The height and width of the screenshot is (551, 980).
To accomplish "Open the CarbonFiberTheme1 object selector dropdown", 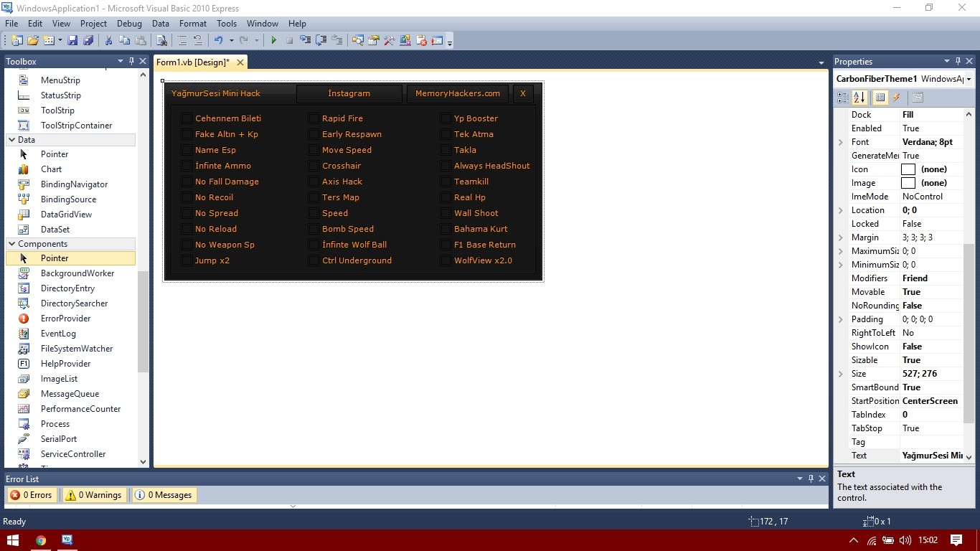I will 969,79.
